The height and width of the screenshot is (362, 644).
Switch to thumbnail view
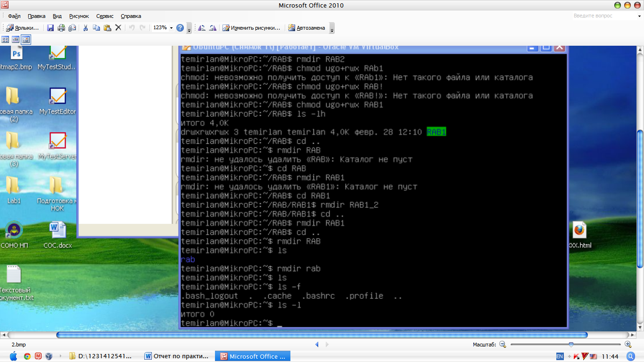(x=5, y=40)
